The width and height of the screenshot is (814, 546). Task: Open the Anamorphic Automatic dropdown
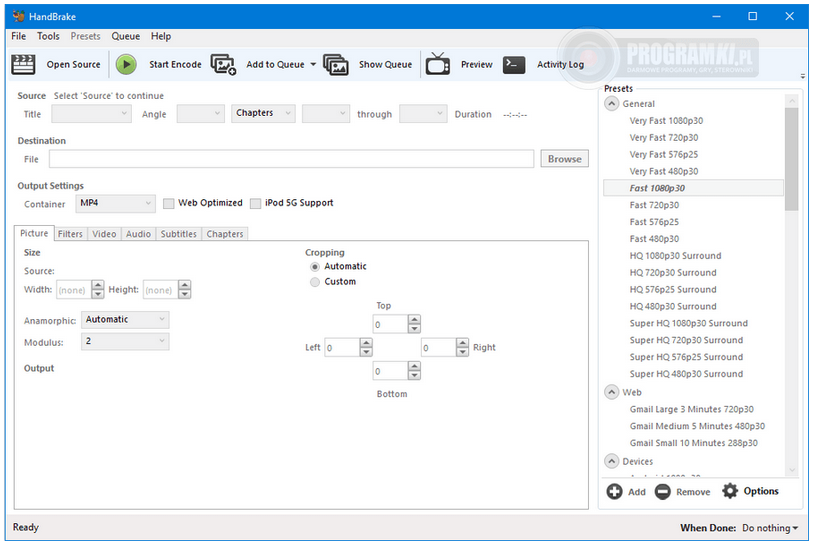tap(125, 319)
